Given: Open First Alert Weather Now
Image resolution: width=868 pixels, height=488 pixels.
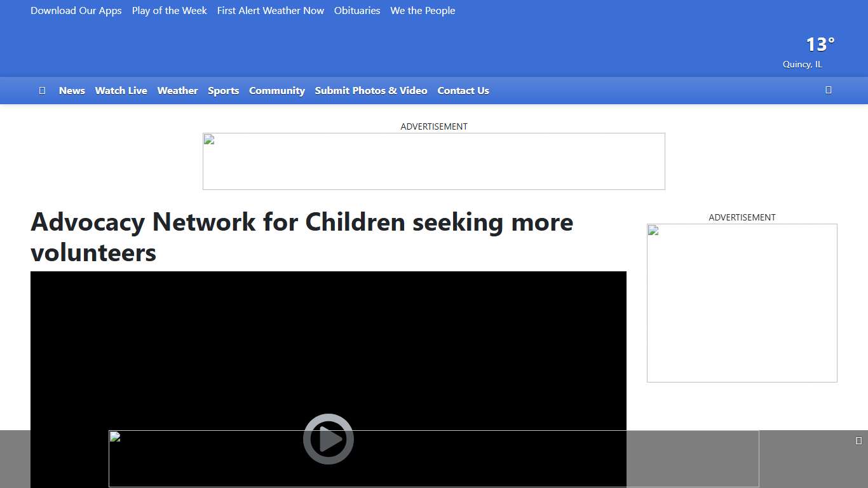Looking at the screenshot, I should click(x=270, y=10).
